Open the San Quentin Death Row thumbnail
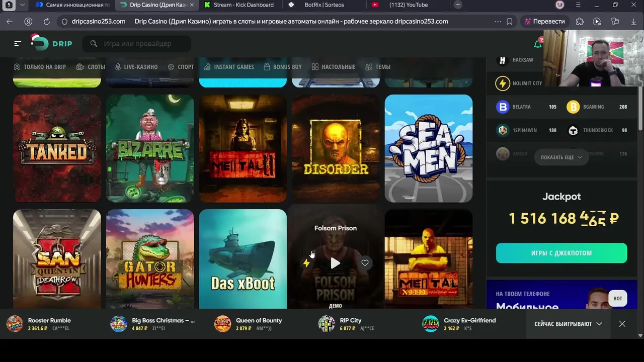Viewport: 644px width, 362px height. tap(57, 259)
